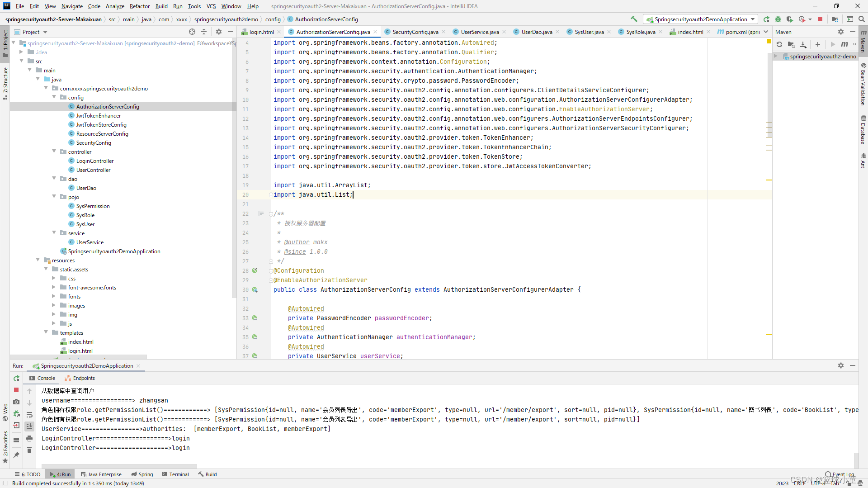Viewport: 868px width, 488px height.
Task: Rerun application in Run panel
Action: click(x=16, y=378)
